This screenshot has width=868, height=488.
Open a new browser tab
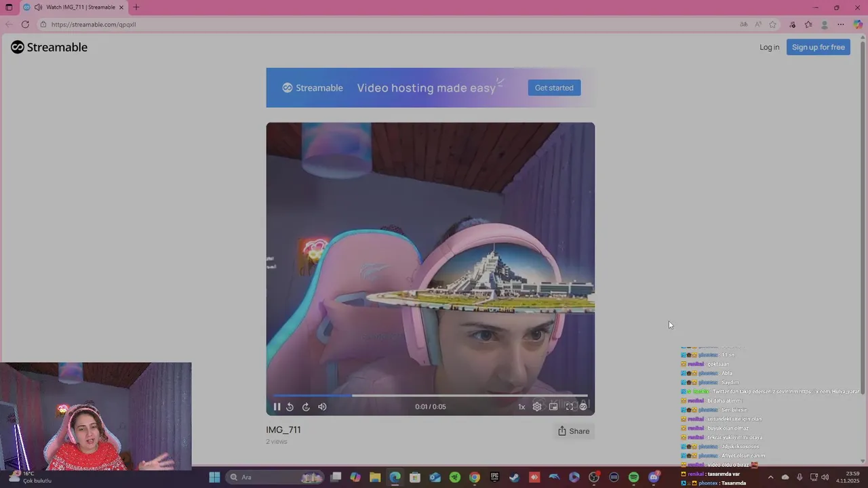136,7
